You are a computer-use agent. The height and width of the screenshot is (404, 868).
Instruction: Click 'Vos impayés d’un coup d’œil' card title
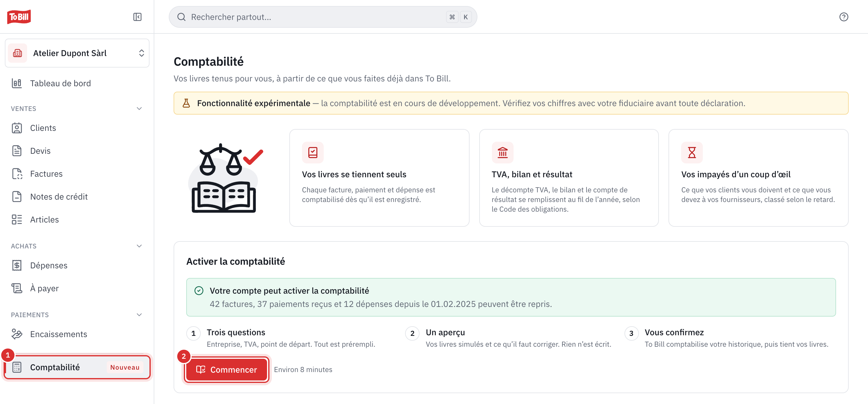pyautogui.click(x=736, y=174)
